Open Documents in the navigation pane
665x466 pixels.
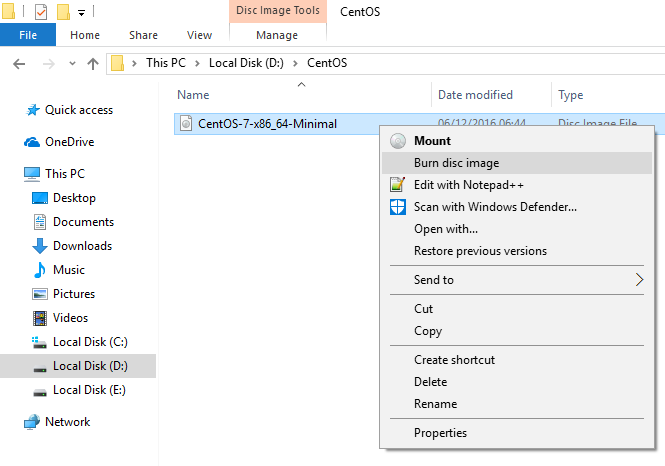tap(83, 222)
